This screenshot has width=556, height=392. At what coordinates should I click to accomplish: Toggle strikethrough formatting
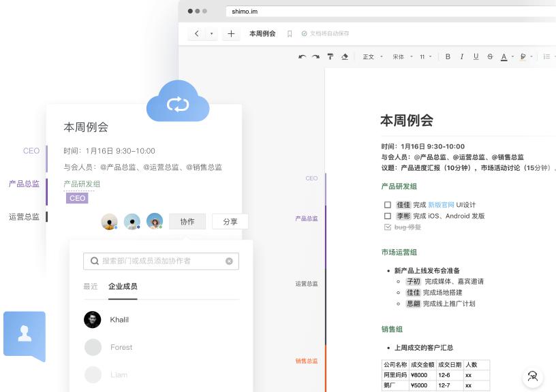coord(490,56)
